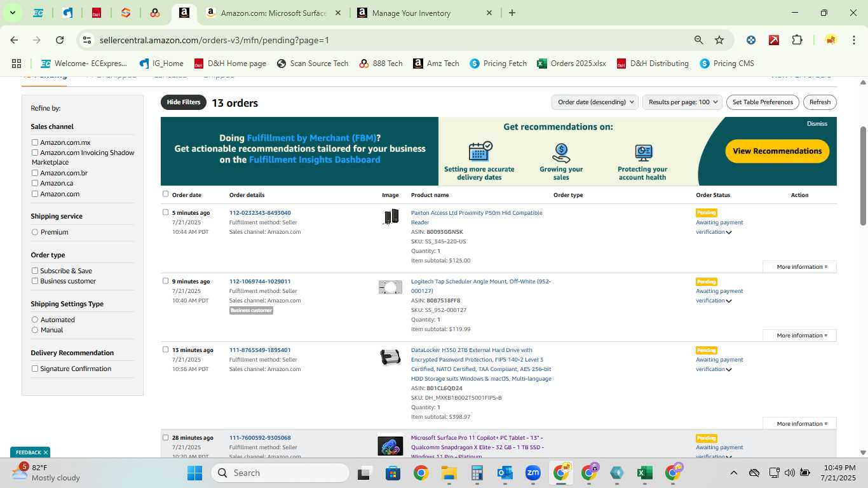
Task: Click the blue round extension icon
Action: point(751,40)
